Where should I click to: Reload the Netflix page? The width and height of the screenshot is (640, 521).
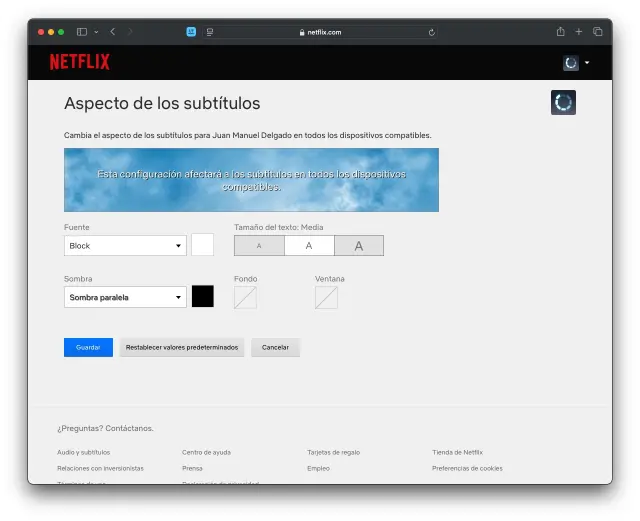(x=431, y=32)
